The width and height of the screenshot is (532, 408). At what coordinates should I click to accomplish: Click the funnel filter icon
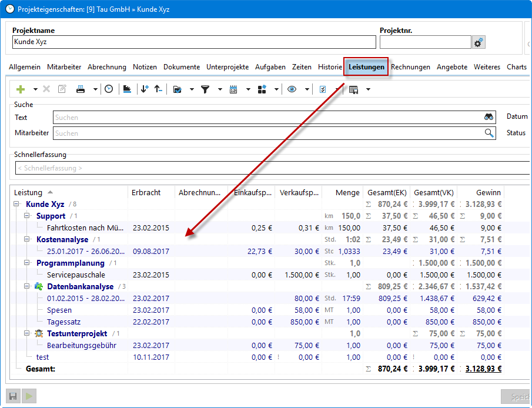coord(205,89)
